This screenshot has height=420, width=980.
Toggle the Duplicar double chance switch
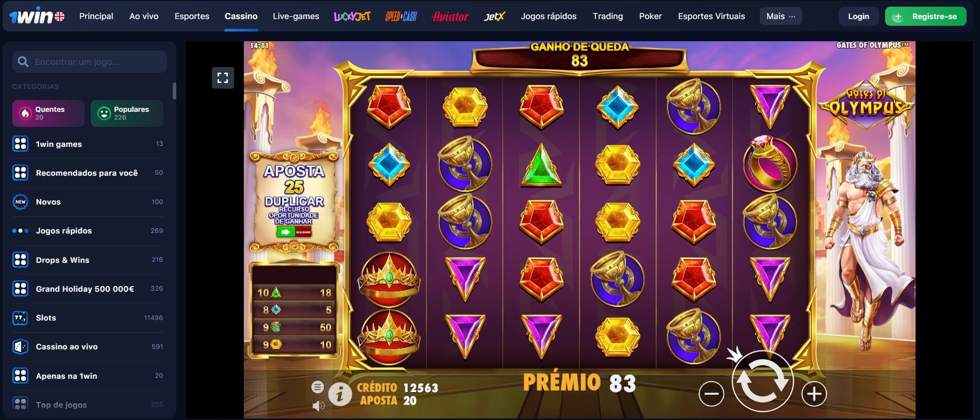point(294,232)
